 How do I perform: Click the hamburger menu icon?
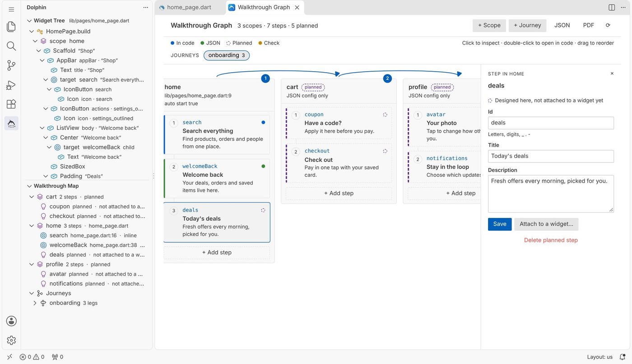11,9
